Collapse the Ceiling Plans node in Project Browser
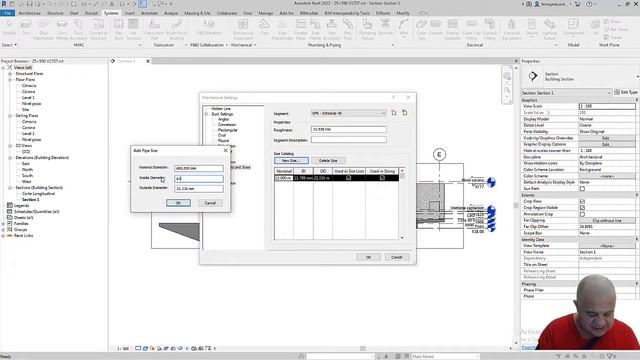This screenshot has width=640, height=360. pos(10,116)
